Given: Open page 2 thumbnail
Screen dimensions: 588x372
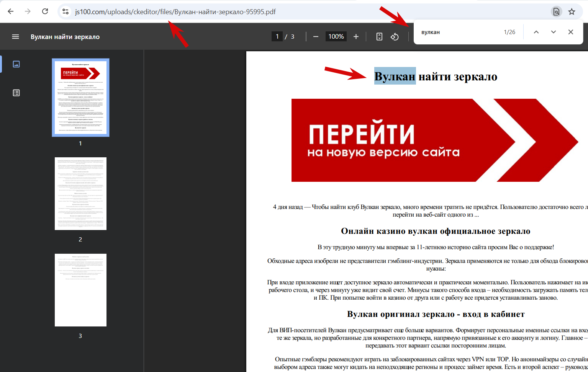Looking at the screenshot, I should [x=80, y=194].
